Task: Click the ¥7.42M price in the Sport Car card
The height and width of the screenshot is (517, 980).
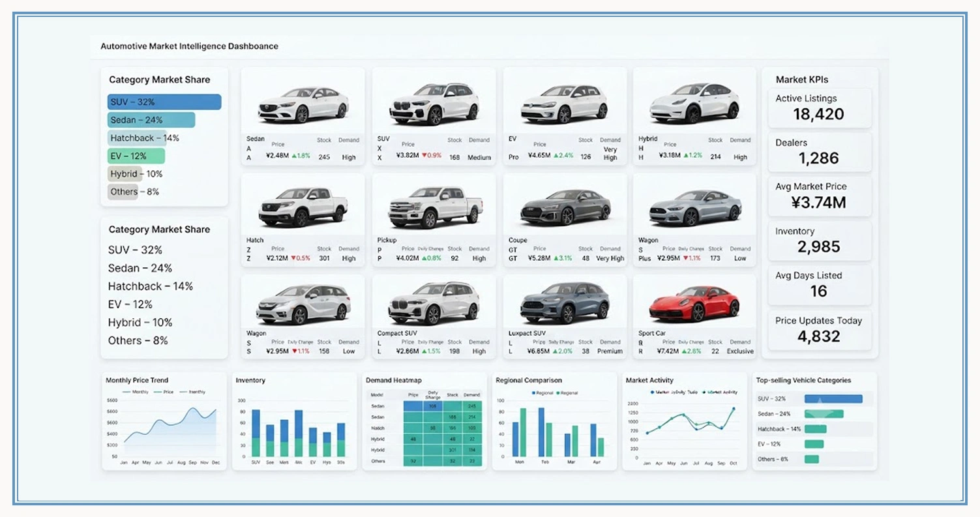Action: click(x=670, y=351)
